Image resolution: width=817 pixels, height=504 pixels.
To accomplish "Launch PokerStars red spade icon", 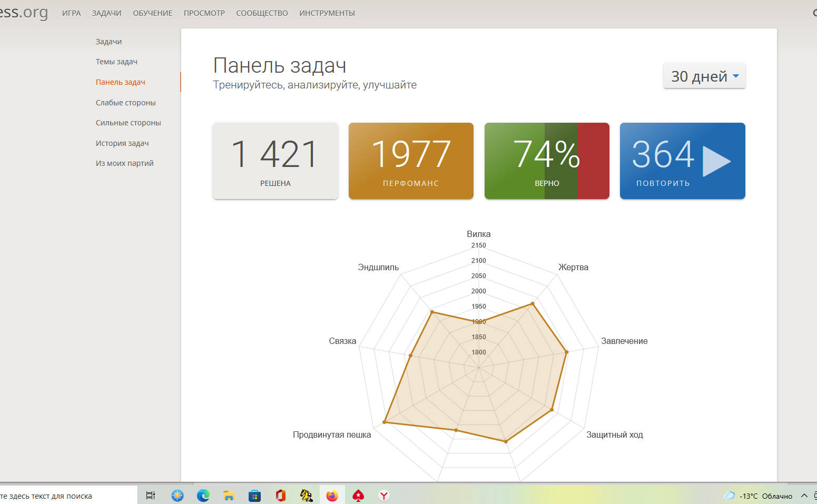I will 358,496.
